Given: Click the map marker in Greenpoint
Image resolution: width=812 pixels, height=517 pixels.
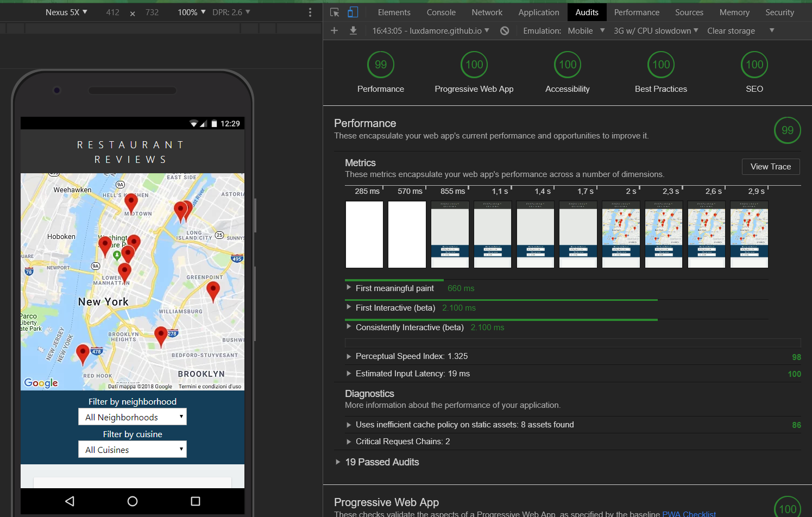Looking at the screenshot, I should coord(213,292).
